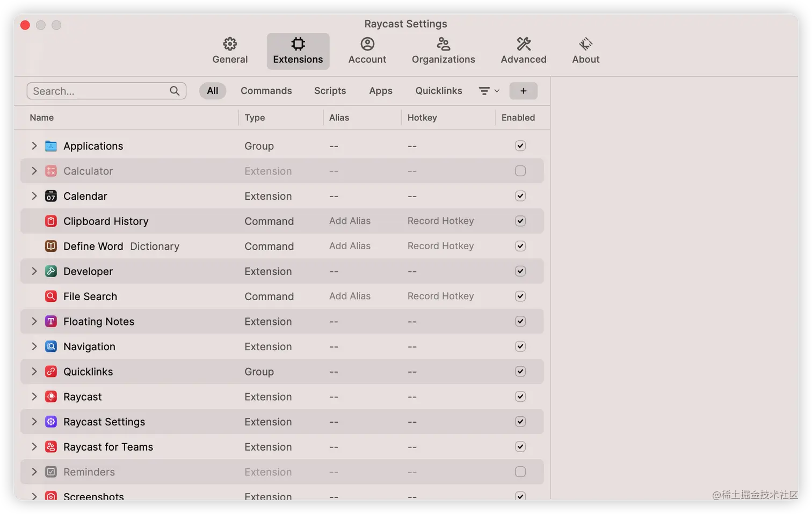Click the Calendar extension icon
Screen dimensions: 812x514
[x=51, y=196]
